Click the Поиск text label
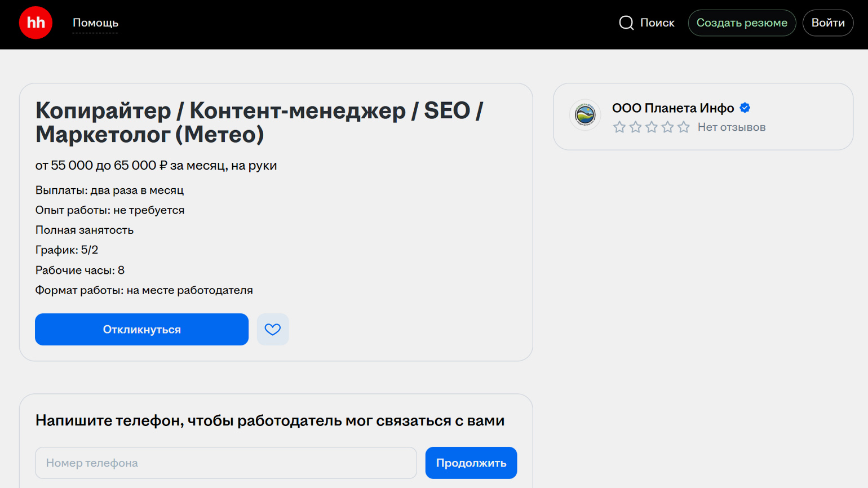 [657, 23]
